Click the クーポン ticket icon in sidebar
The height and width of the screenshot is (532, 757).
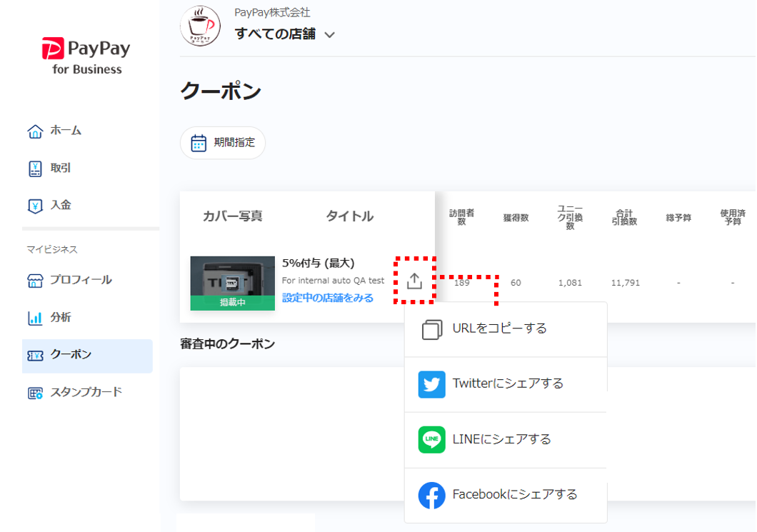point(35,356)
